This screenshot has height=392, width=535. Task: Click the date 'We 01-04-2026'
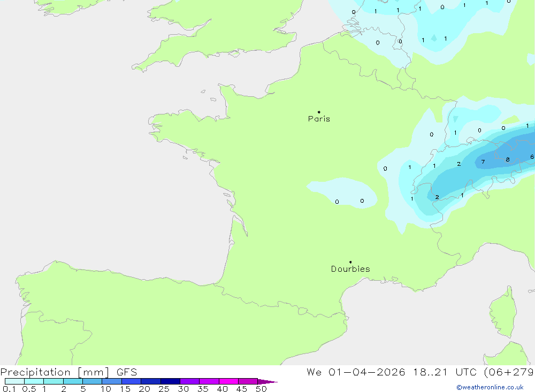click(356, 372)
